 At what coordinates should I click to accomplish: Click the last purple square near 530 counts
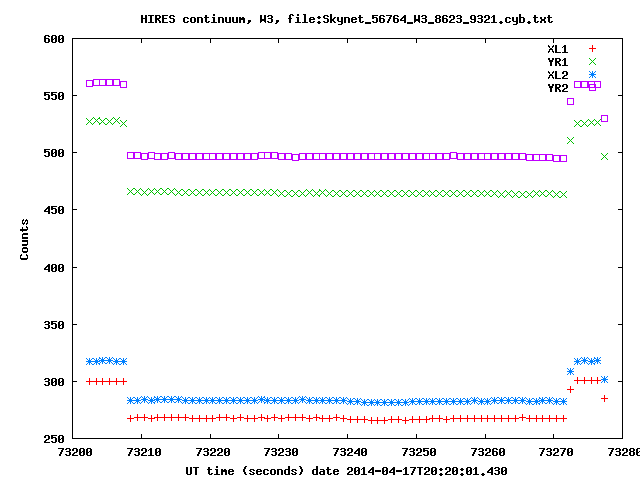tap(604, 118)
